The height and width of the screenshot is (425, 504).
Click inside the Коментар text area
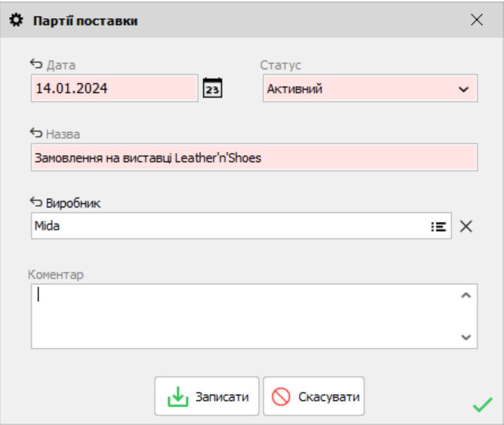241,316
